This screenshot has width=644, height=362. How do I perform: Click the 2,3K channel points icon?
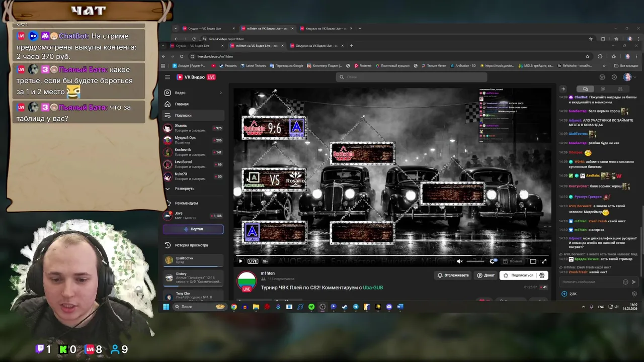[565, 294]
